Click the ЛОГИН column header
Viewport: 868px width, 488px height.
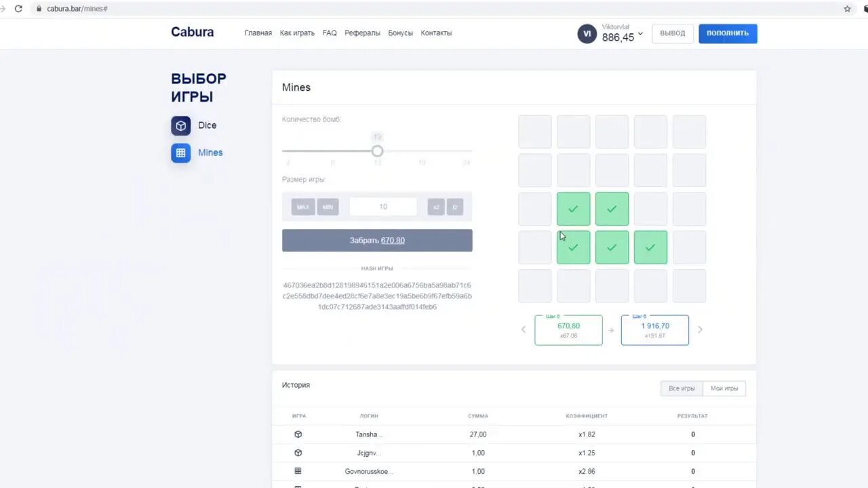pyautogui.click(x=369, y=416)
